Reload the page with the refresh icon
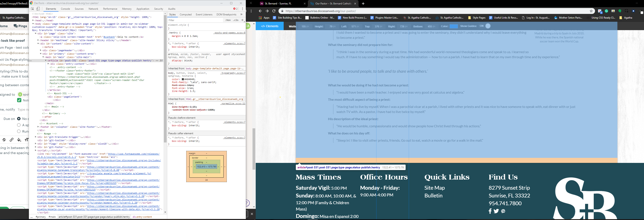644x220 pixels. [x=274, y=11]
